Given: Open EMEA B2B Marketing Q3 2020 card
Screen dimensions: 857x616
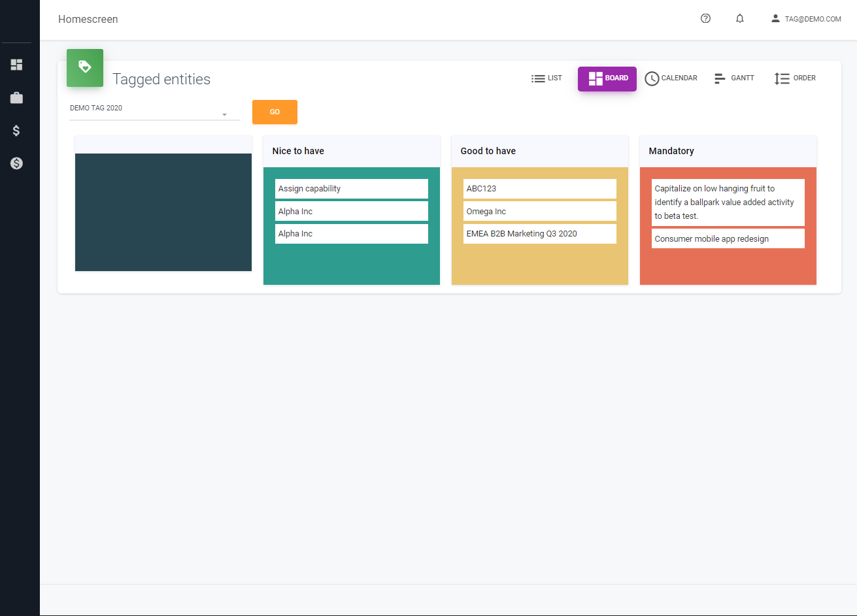Looking at the screenshot, I should pos(540,234).
